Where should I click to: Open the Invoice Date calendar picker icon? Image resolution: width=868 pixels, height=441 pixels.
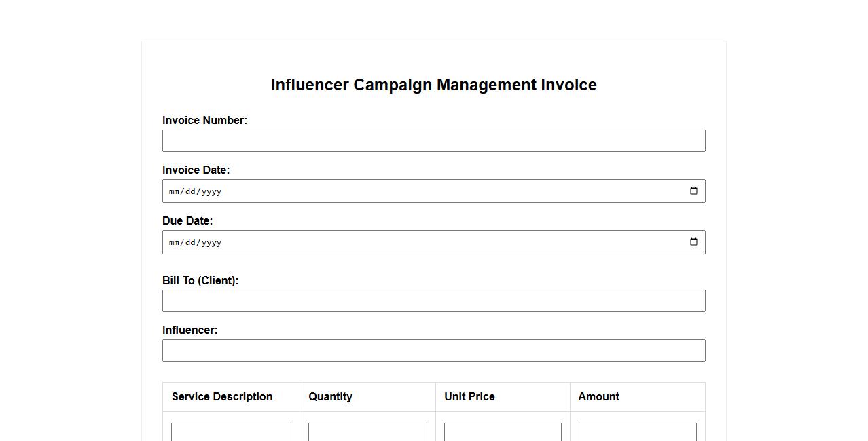(693, 191)
